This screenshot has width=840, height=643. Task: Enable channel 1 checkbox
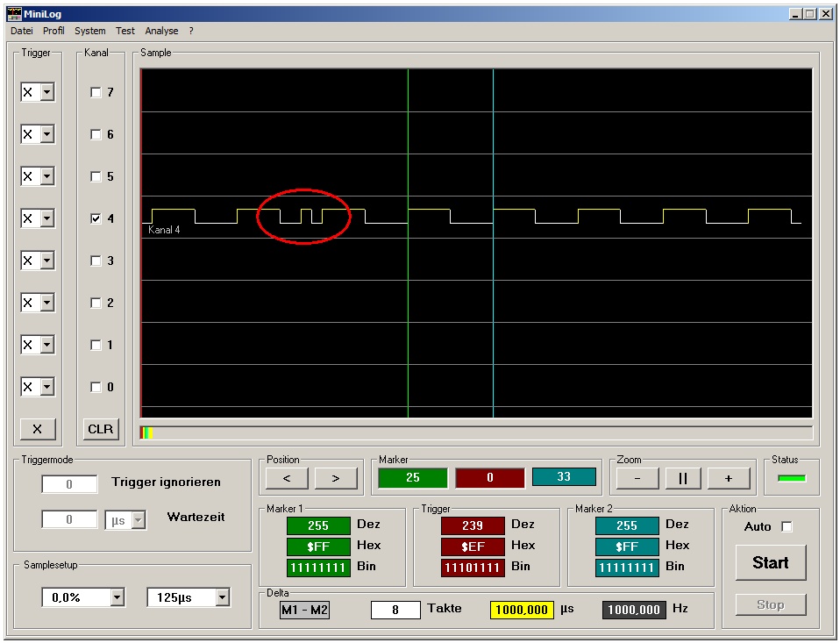click(96, 345)
